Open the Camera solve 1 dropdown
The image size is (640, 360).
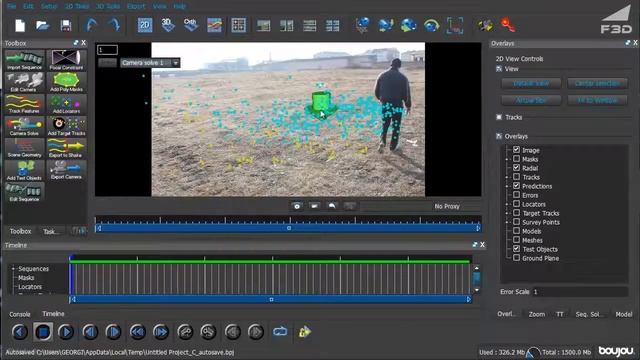150,63
